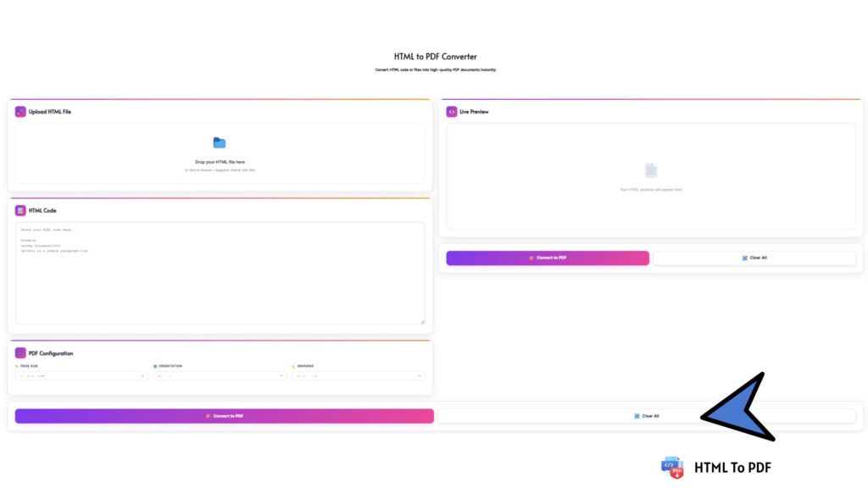Click the blue folder upload icon
868x488 pixels.
coord(220,143)
